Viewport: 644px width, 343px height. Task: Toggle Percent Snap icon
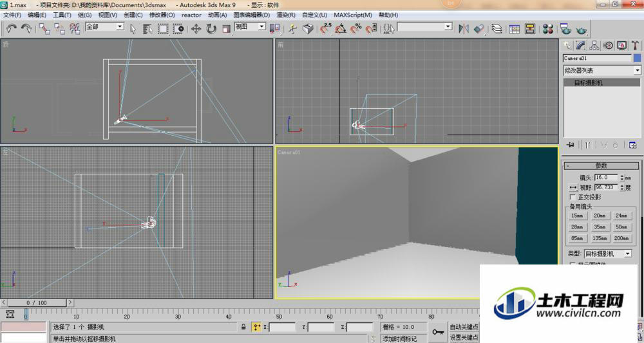click(355, 29)
